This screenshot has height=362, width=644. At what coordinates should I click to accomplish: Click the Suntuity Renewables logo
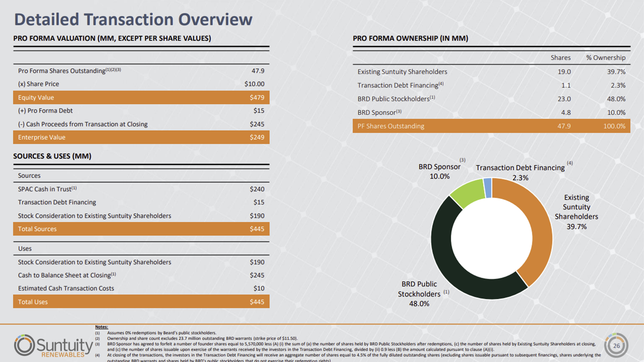click(x=53, y=346)
